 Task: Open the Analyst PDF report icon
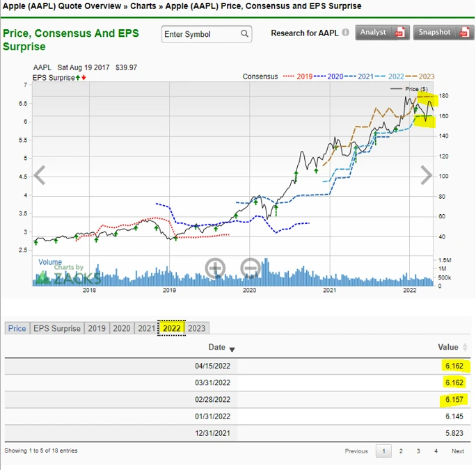(x=400, y=33)
